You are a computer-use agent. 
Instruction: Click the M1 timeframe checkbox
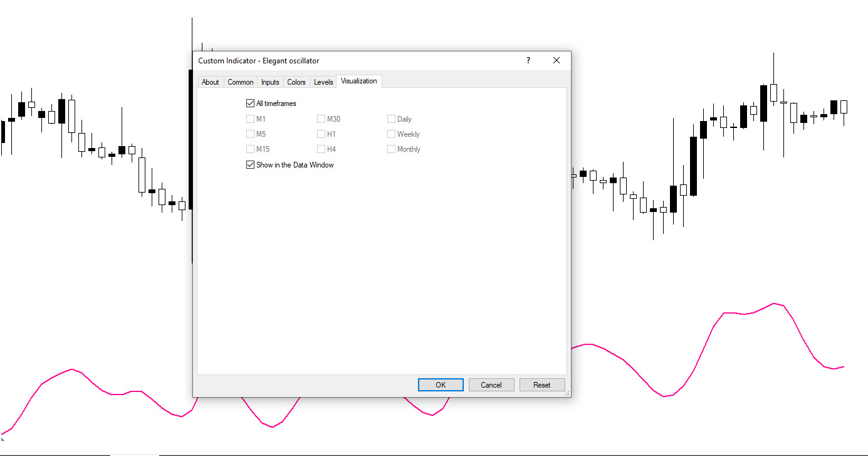(251, 119)
